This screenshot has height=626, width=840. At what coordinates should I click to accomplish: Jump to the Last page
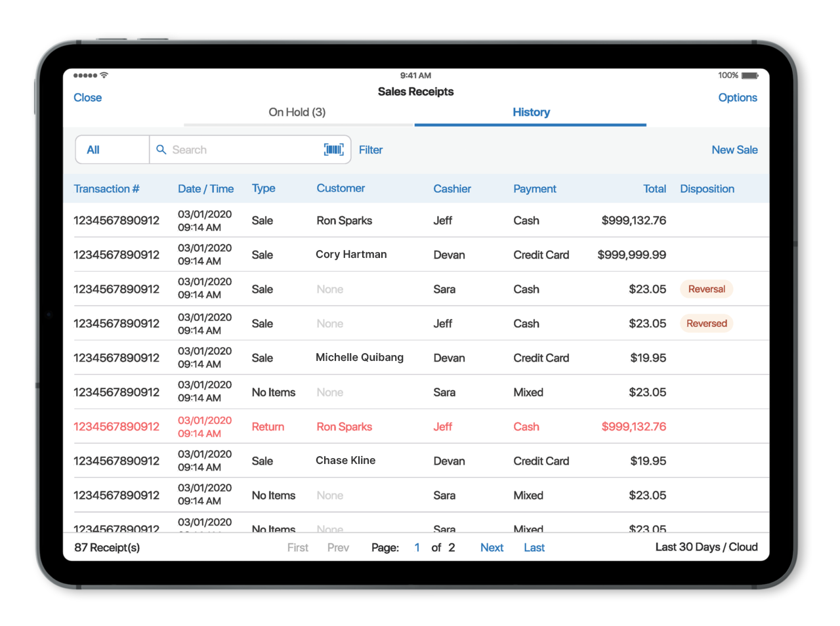pos(534,547)
